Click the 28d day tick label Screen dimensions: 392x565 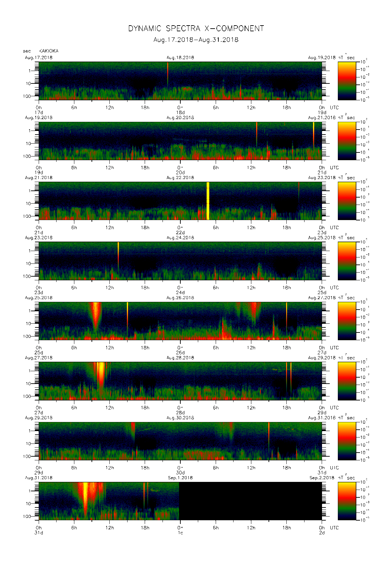tap(180, 413)
